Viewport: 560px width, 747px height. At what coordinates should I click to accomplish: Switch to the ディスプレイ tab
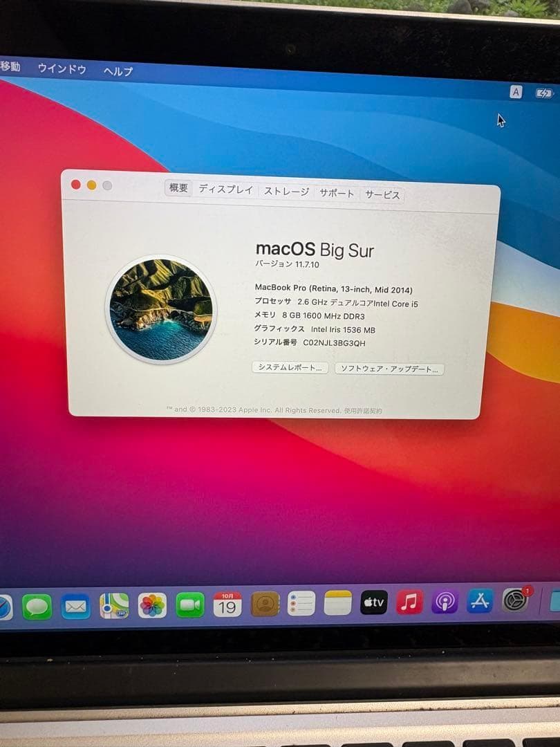[x=225, y=189]
